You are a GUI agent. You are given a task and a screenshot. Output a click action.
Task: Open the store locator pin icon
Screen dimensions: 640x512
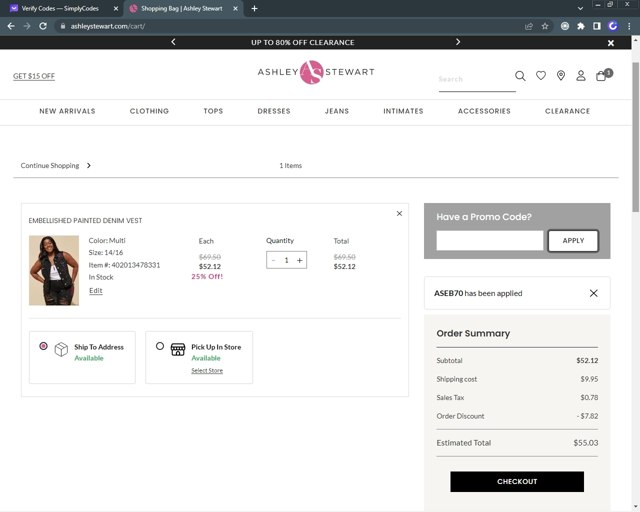pos(561,76)
